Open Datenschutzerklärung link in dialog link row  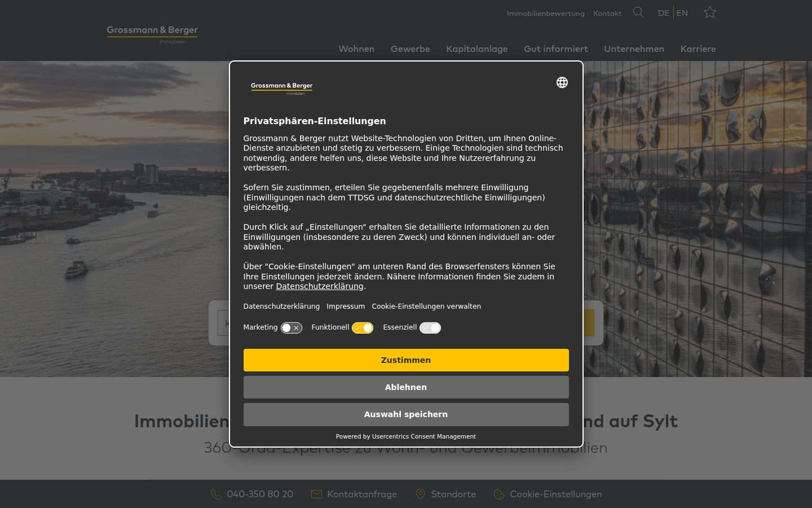point(281,306)
